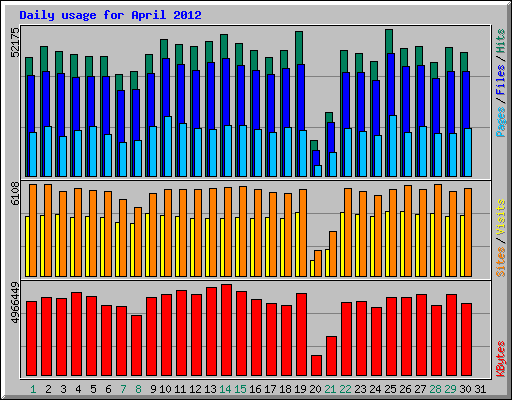The height and width of the screenshot is (400, 512).
Task: Click day 10 label on x-axis
Action: coord(165,389)
